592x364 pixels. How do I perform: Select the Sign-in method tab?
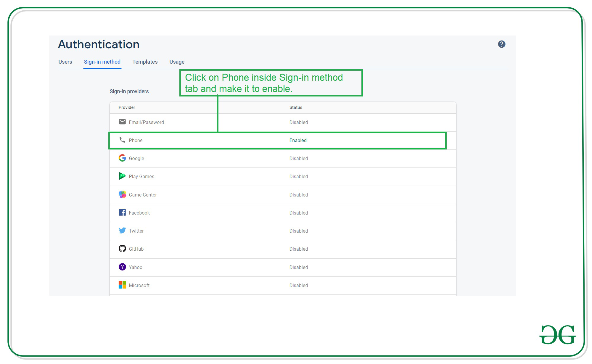click(102, 62)
